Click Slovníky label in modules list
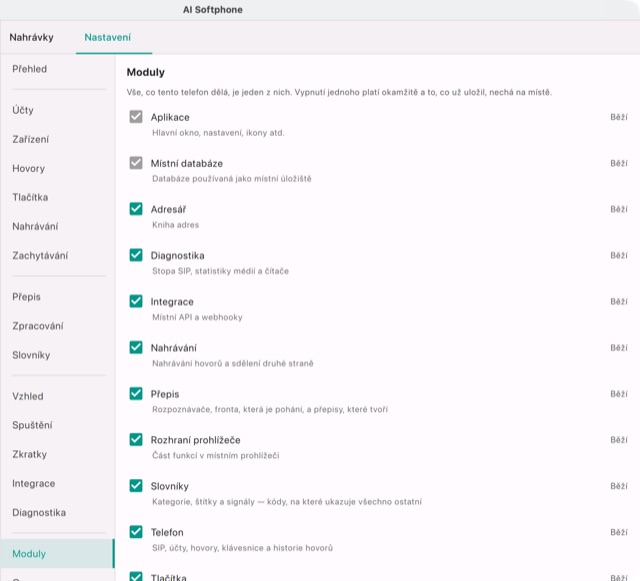Image resolution: width=640 pixels, height=581 pixels. (169, 486)
